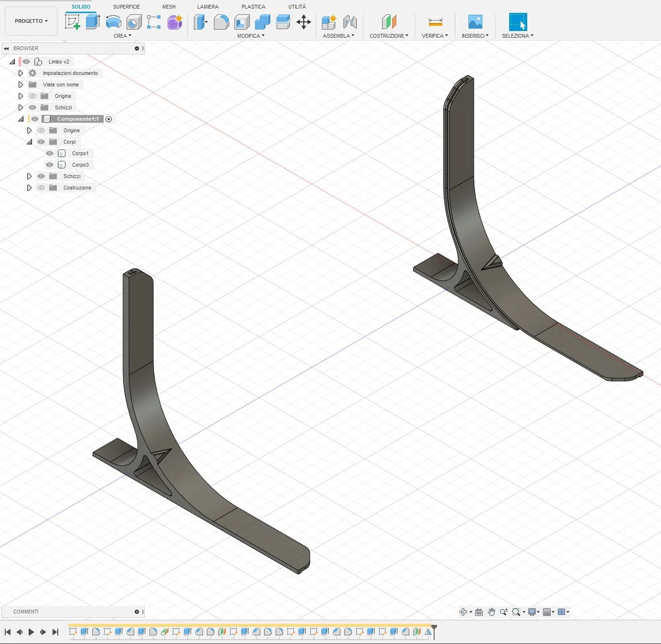Play the timeline history
The image size is (661, 644).
click(31, 632)
